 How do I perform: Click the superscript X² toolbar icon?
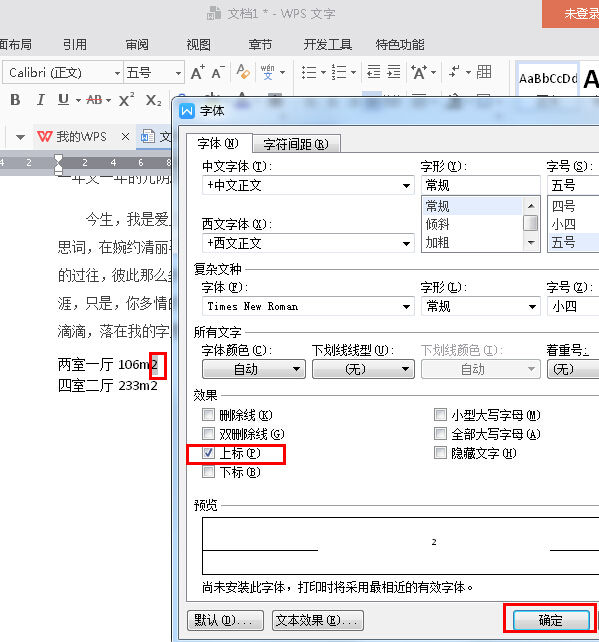(127, 99)
